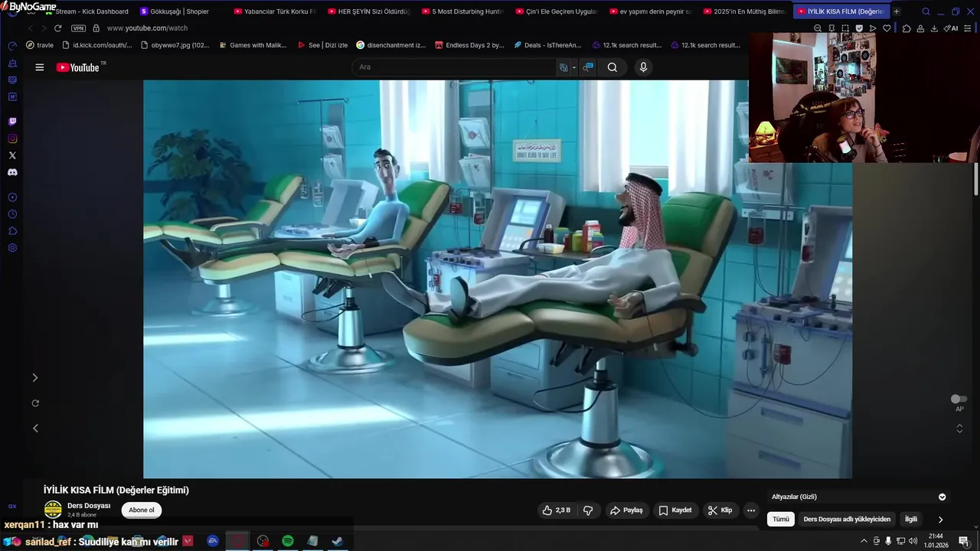Go to the YouTube home logo
The height and width of the screenshot is (551, 980).
[x=77, y=67]
